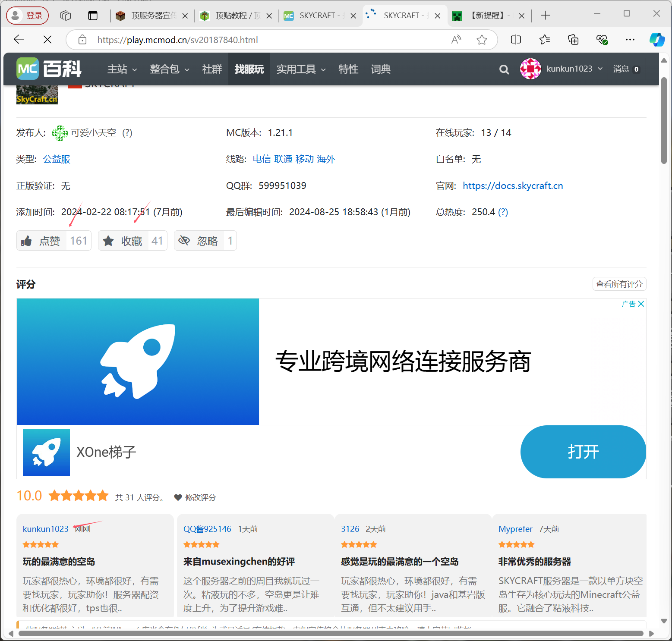Open reviewer Myprefer profile link
This screenshot has width=672, height=641.
point(516,529)
